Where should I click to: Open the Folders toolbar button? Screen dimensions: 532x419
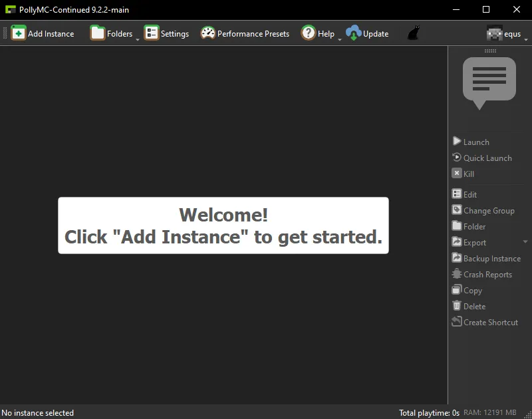111,33
